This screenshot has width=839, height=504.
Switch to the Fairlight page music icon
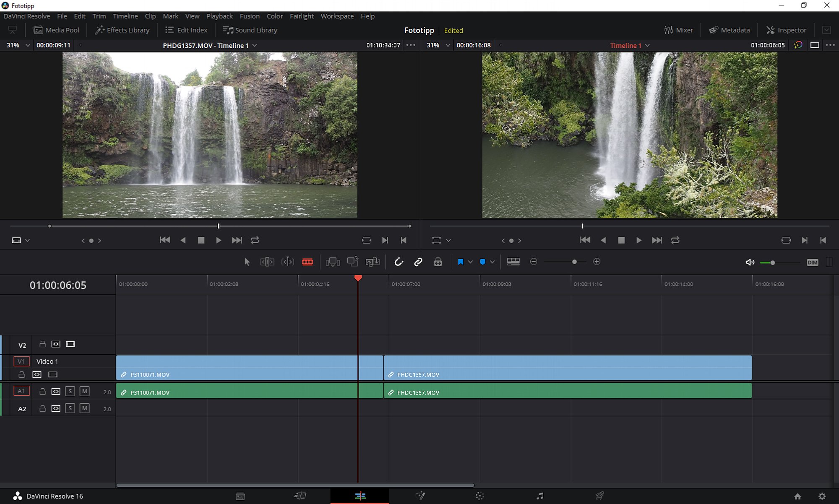(x=540, y=496)
